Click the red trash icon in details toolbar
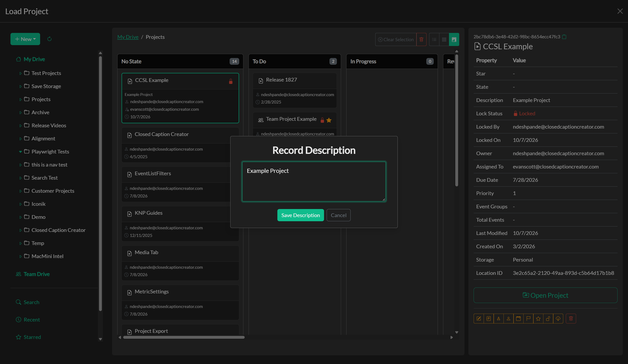 tap(571, 318)
